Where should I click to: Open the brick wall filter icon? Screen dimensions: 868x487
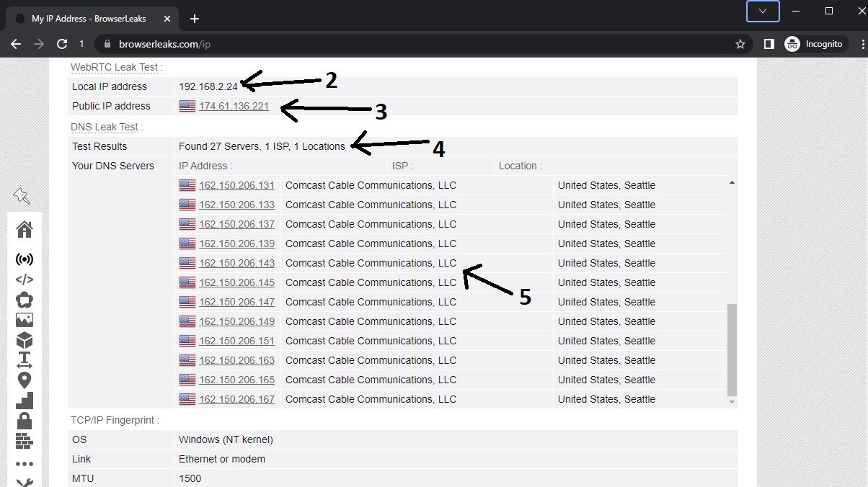point(25,440)
